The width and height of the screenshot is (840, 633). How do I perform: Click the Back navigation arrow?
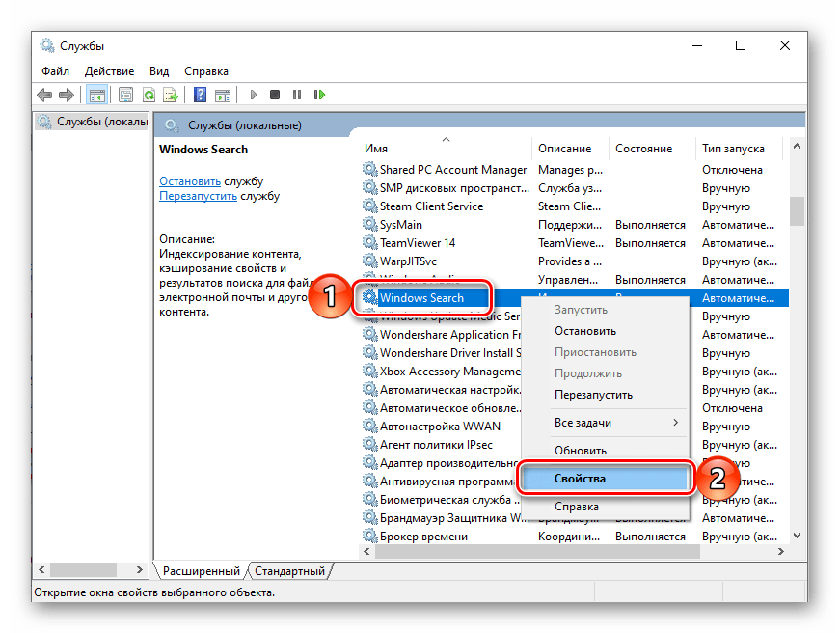point(44,95)
